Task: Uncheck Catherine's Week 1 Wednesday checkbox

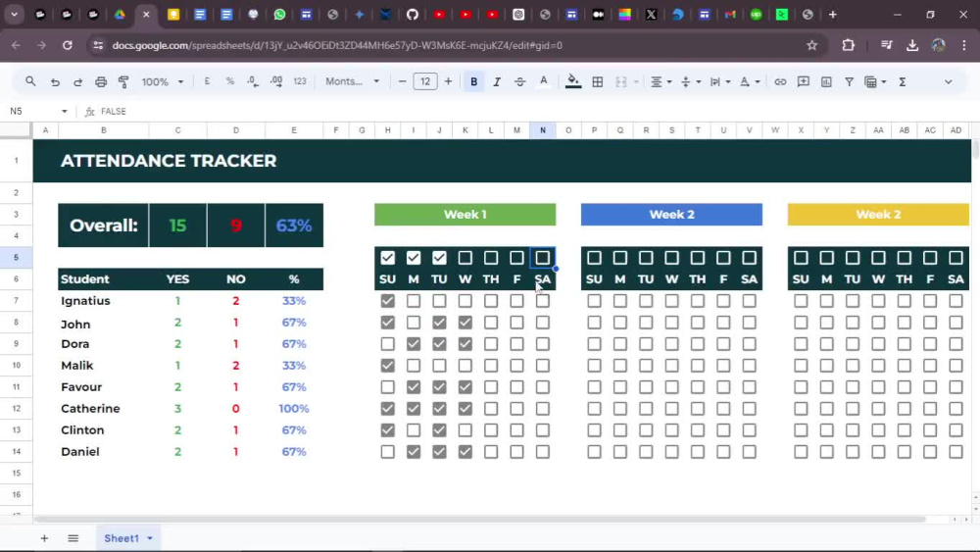Action: [465, 408]
